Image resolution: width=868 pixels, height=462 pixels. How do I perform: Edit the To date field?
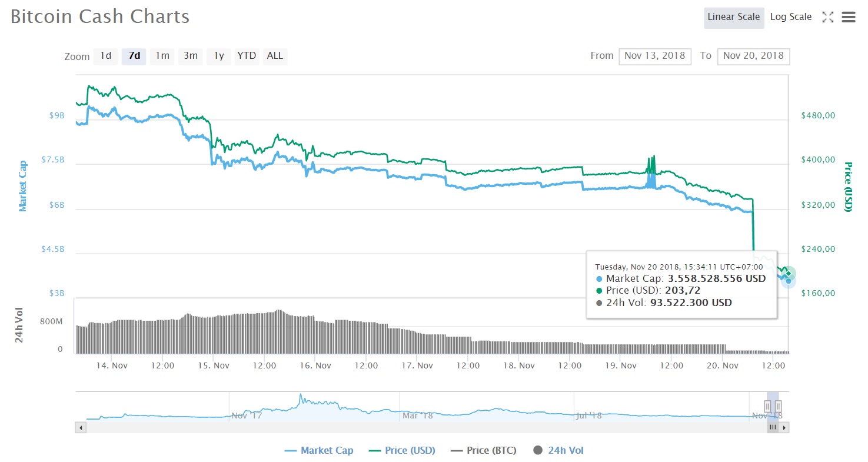coord(753,56)
